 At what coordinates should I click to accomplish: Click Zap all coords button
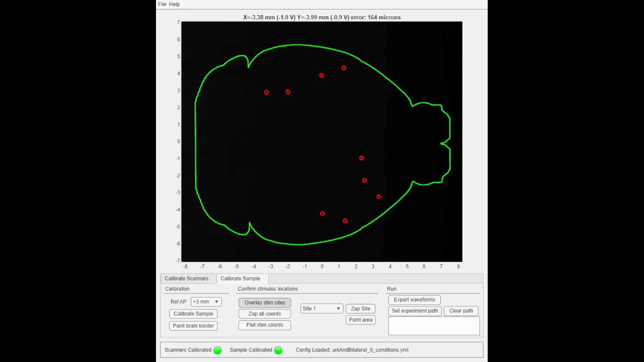265,314
